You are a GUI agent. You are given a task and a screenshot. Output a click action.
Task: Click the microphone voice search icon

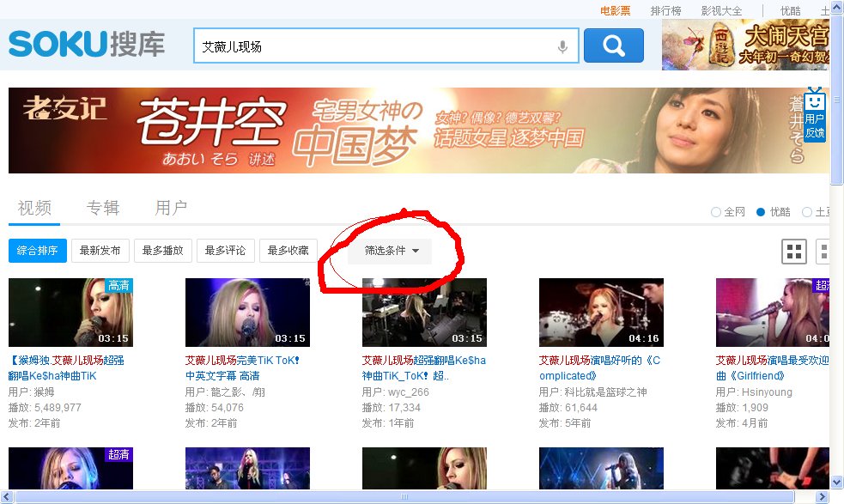[562, 46]
